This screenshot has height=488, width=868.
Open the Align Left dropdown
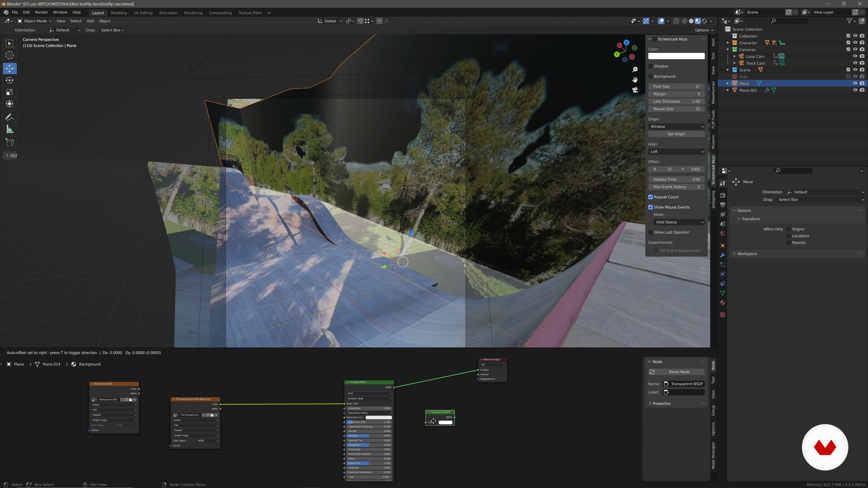(676, 152)
